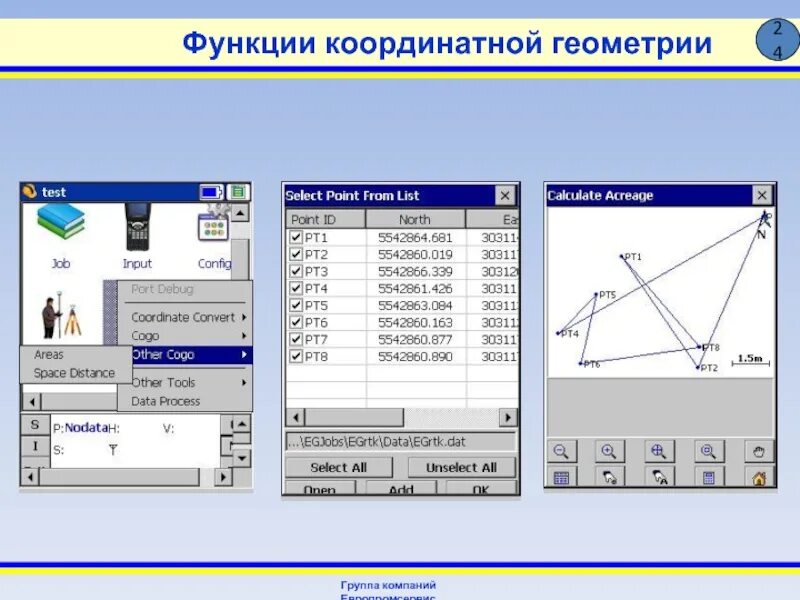Uncheck the PT8 checkbox
Image resolution: width=800 pixels, height=600 pixels.
[x=295, y=356]
